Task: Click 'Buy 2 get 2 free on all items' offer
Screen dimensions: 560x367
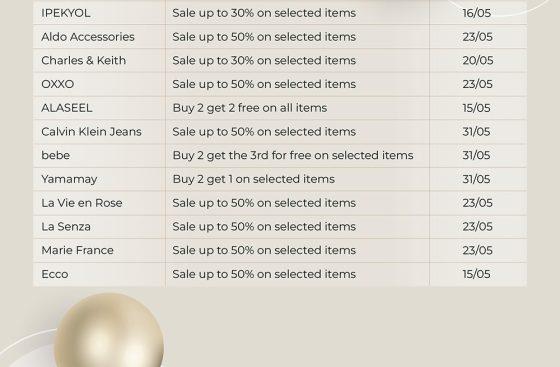Action: tap(250, 108)
